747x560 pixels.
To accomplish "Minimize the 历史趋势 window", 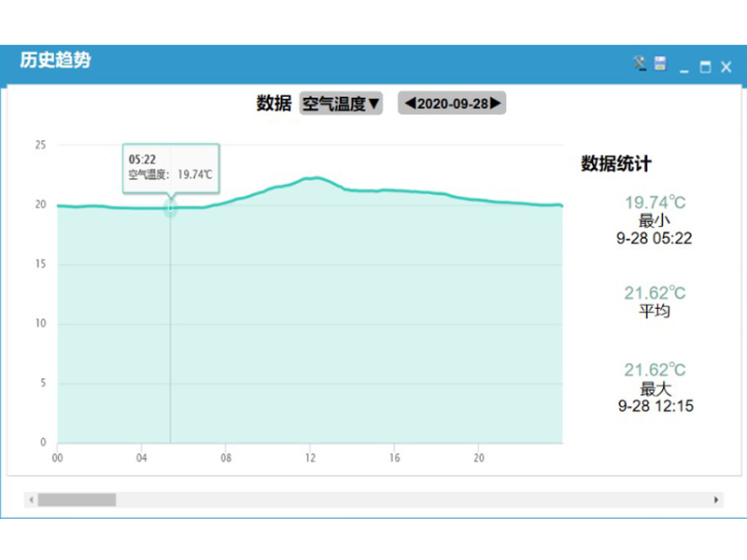I will click(x=684, y=67).
